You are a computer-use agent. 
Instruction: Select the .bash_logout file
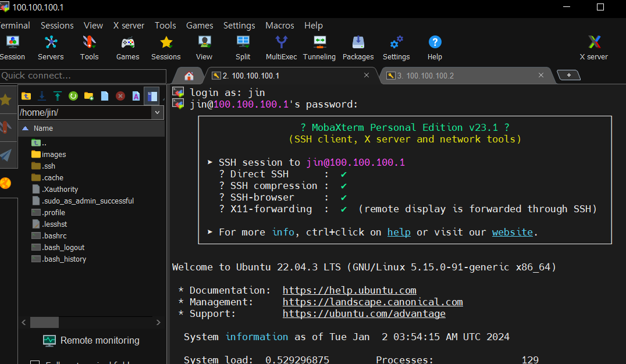tap(58, 248)
